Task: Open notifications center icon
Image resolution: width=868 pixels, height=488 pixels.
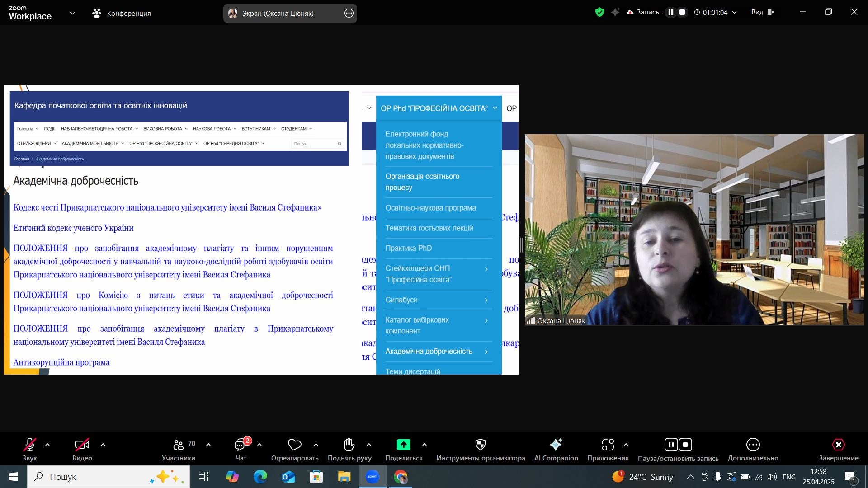Action: [850, 477]
